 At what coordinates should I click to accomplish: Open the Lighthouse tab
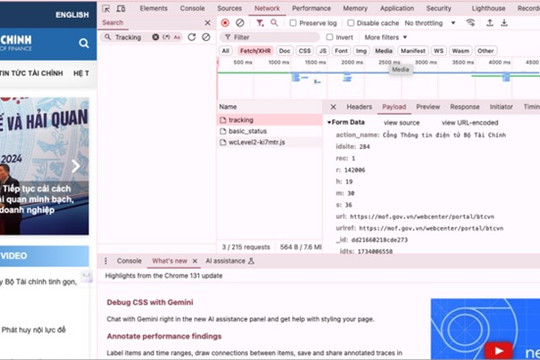488,8
